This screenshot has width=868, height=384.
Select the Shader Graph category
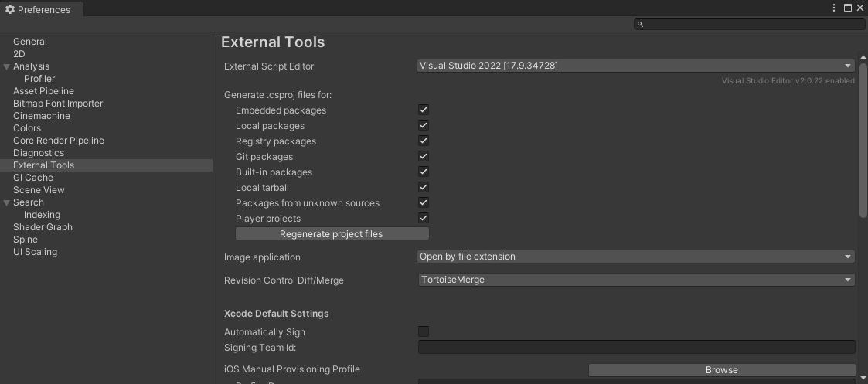tap(43, 227)
